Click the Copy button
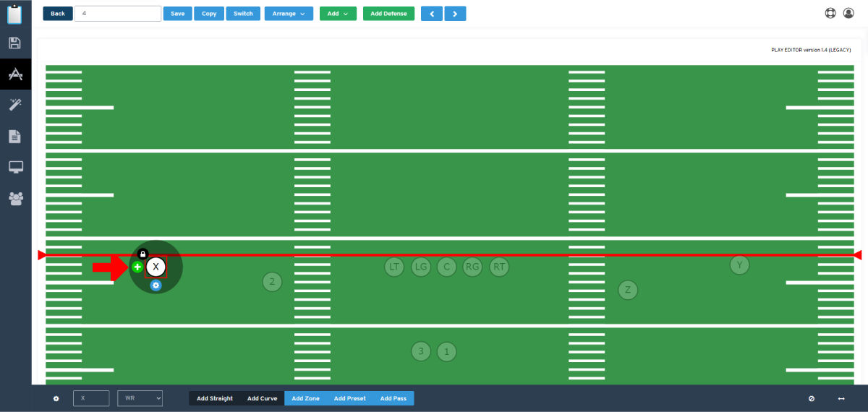Image resolution: width=868 pixels, height=412 pixels. click(x=209, y=14)
